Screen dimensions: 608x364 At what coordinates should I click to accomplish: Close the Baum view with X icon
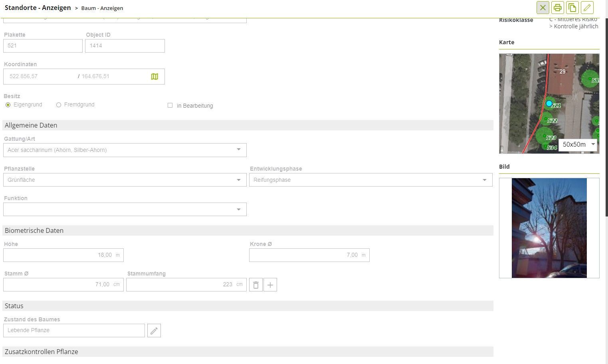click(543, 8)
